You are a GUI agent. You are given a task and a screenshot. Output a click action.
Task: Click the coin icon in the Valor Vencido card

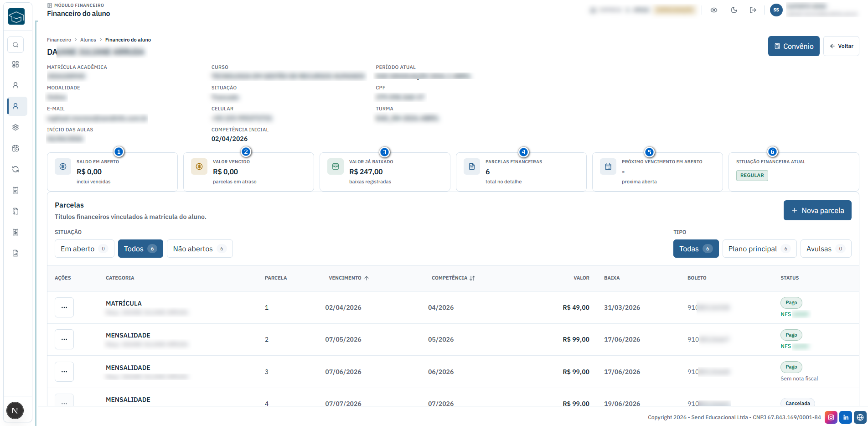pyautogui.click(x=199, y=166)
